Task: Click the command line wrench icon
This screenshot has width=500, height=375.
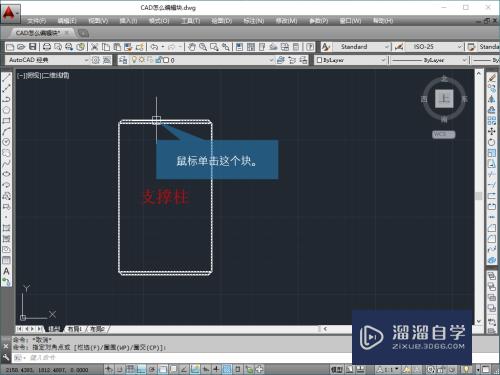Action: point(5,358)
